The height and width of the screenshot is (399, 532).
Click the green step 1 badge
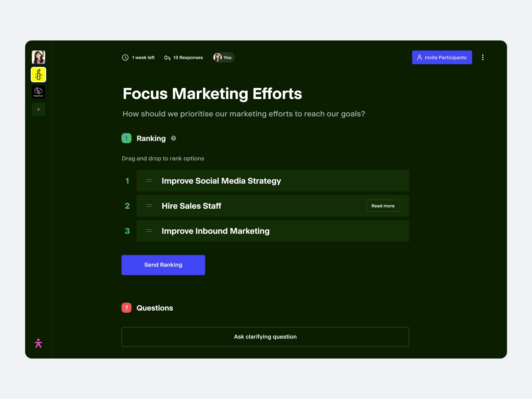(126, 138)
